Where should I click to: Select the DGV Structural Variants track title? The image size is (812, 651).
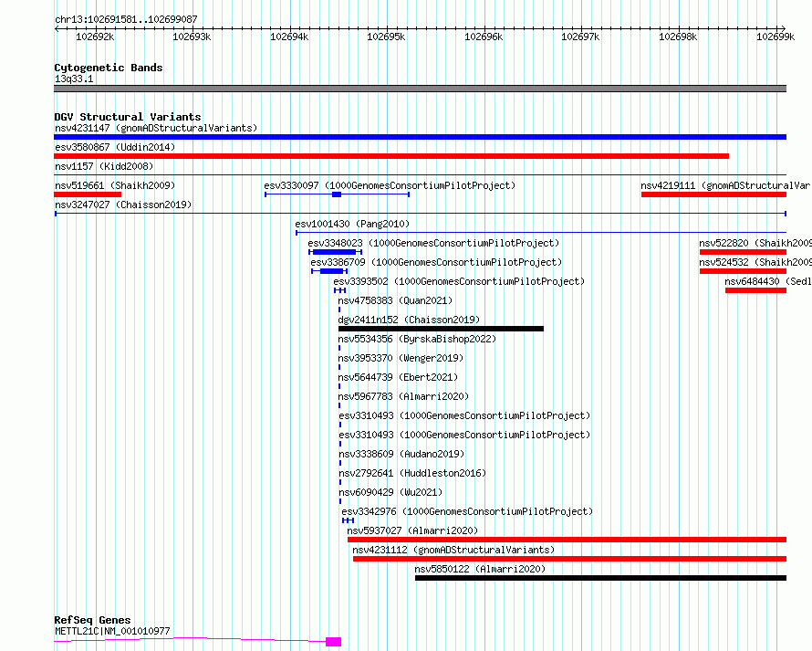pos(128,117)
